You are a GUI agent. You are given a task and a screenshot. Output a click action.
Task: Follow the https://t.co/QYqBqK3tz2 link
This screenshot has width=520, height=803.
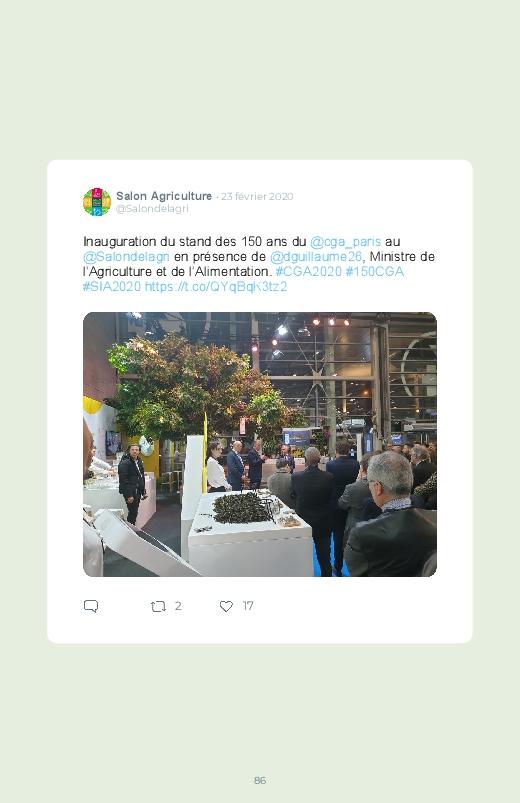click(216, 286)
